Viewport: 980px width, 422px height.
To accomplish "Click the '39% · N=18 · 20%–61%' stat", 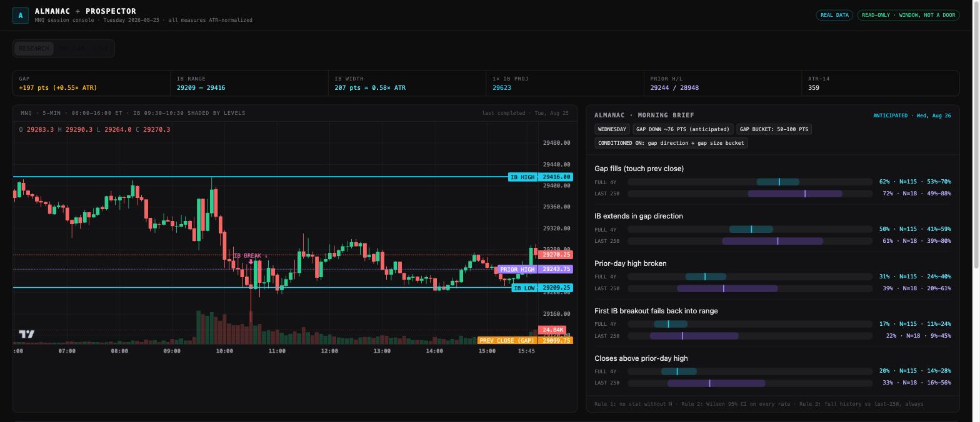I will (x=917, y=288).
